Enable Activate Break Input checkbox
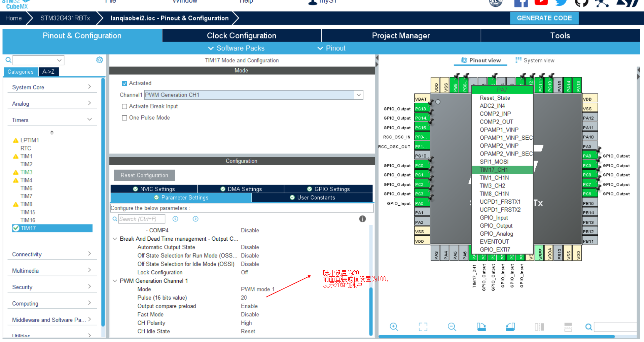The image size is (644, 342). (x=124, y=106)
